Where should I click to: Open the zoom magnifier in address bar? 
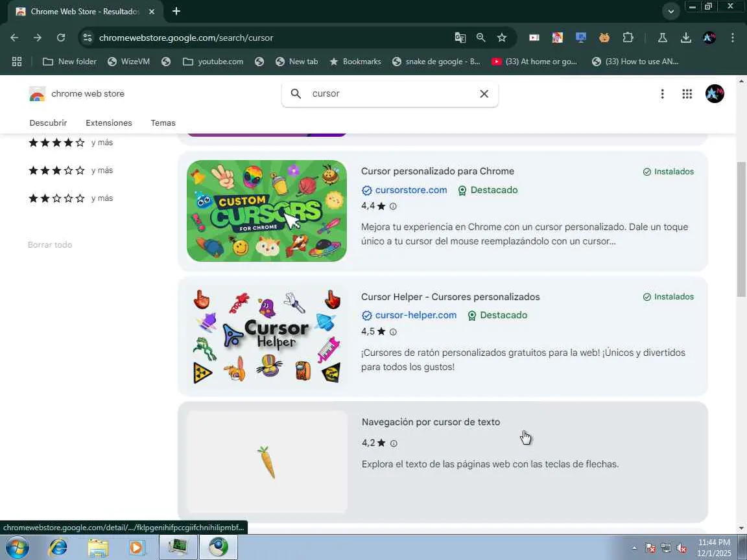pos(480,38)
